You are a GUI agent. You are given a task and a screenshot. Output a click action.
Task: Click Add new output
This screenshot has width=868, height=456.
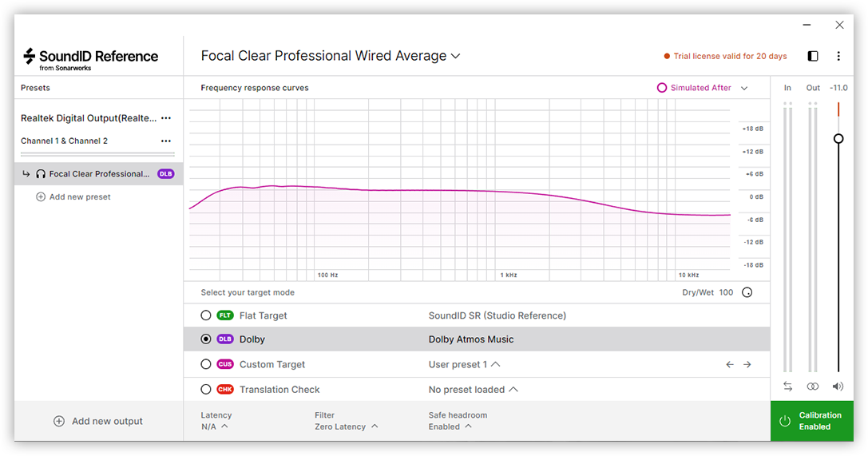pyautogui.click(x=98, y=421)
